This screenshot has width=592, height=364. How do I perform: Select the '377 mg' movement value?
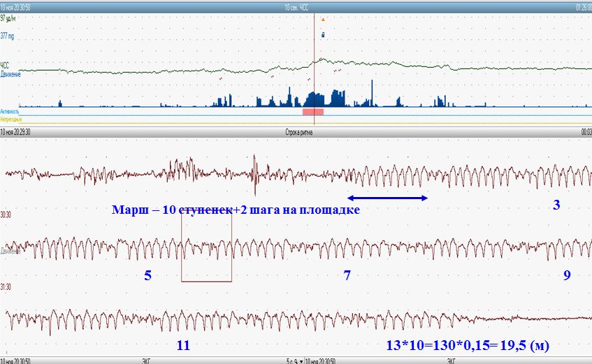[x=7, y=36]
